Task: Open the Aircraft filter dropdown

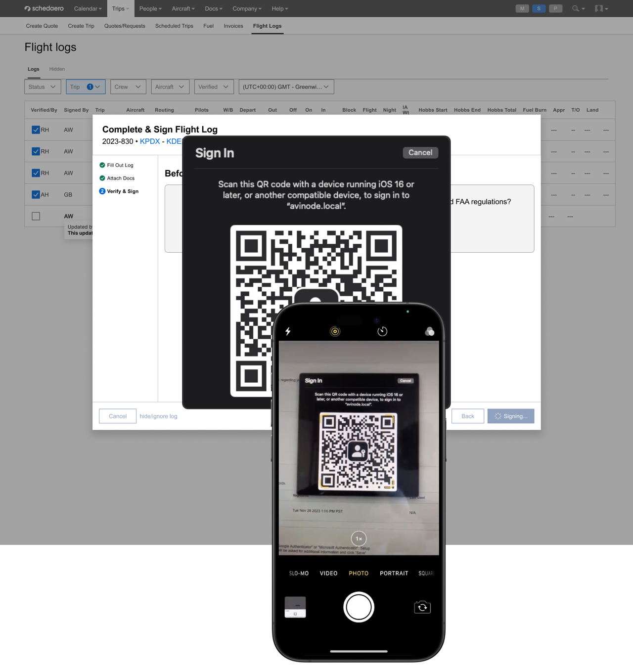Action: (x=170, y=87)
